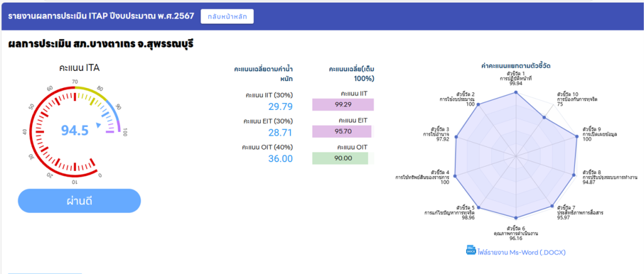This screenshot has height=274, width=644.
Task: Click radar point for ตัวชี้วัด 10 การป้องกันการทุจริต
Action: (545, 116)
